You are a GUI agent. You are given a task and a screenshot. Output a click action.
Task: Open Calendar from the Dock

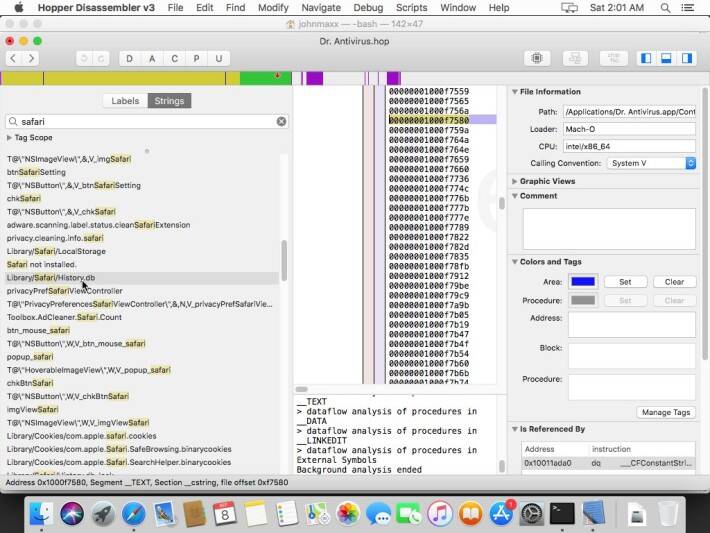pyautogui.click(x=225, y=514)
